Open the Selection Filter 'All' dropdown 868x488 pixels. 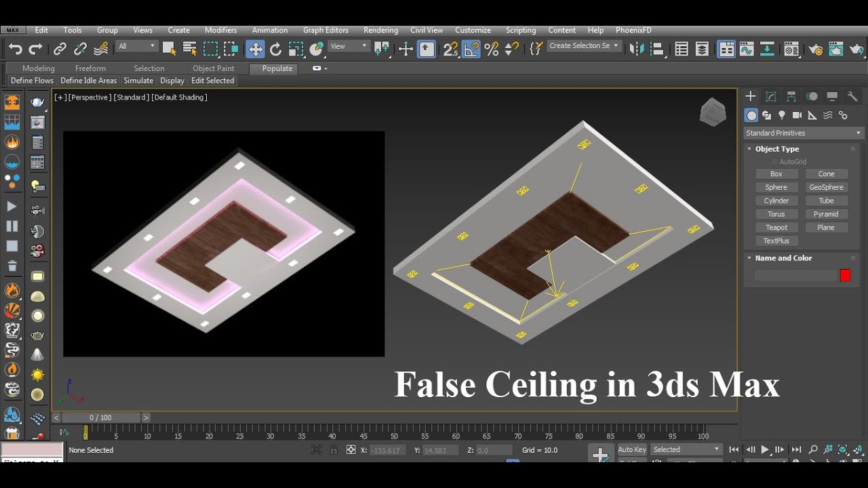pos(136,46)
